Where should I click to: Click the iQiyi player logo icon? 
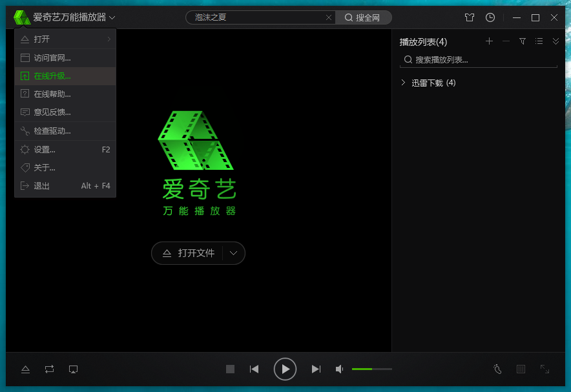(22, 17)
